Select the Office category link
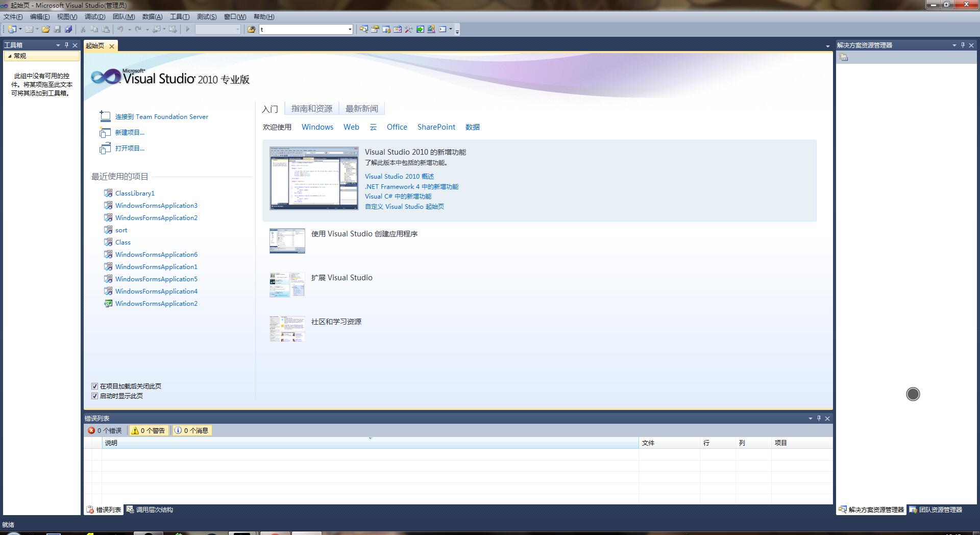Screen dimensions: 980x535 tap(397, 127)
